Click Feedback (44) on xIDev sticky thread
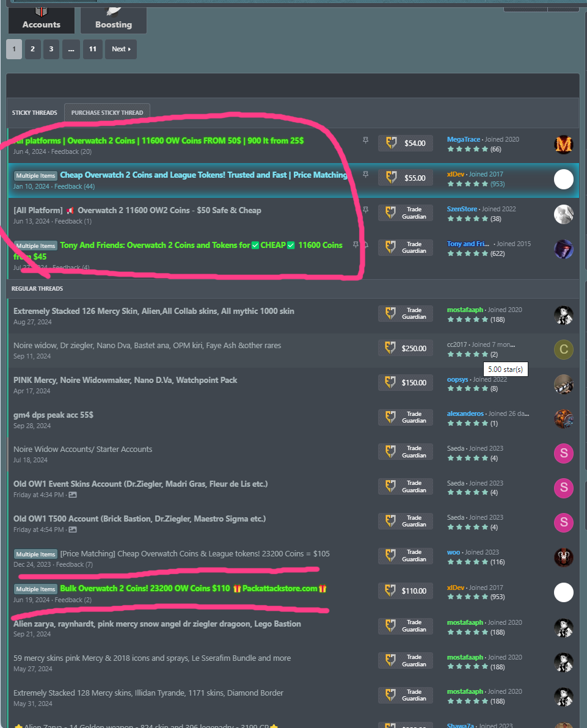 pyautogui.click(x=75, y=187)
